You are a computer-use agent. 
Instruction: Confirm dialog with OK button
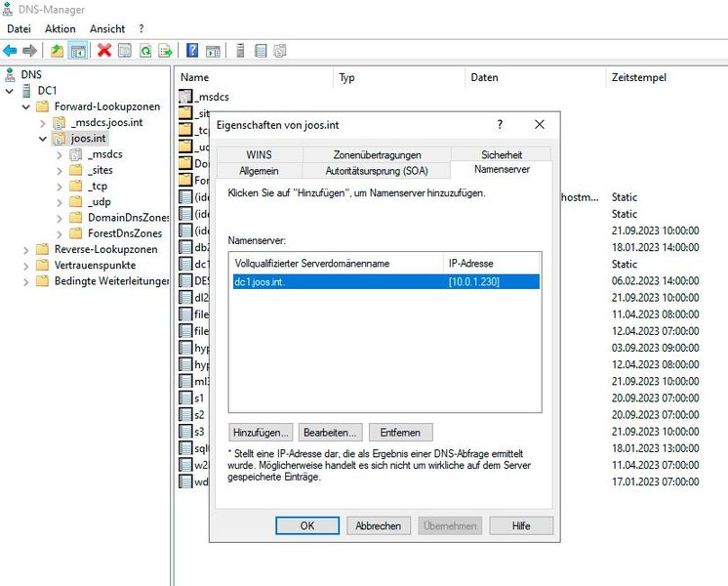pos(307,525)
